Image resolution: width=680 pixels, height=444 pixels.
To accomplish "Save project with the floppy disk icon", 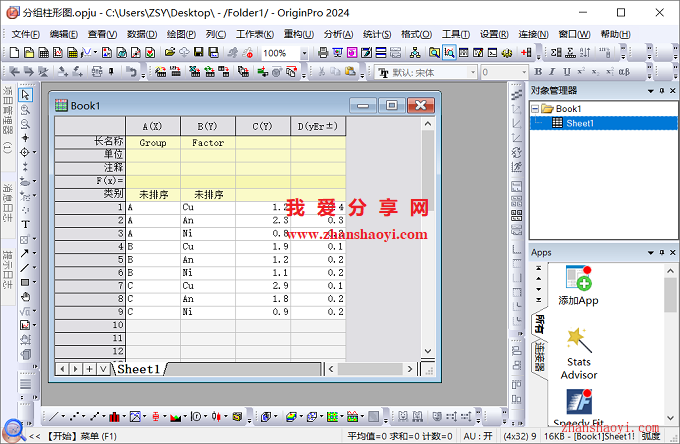I will click(198, 53).
